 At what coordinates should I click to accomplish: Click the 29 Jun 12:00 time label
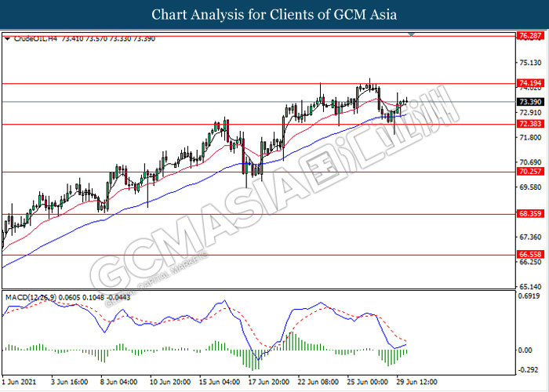(416, 382)
